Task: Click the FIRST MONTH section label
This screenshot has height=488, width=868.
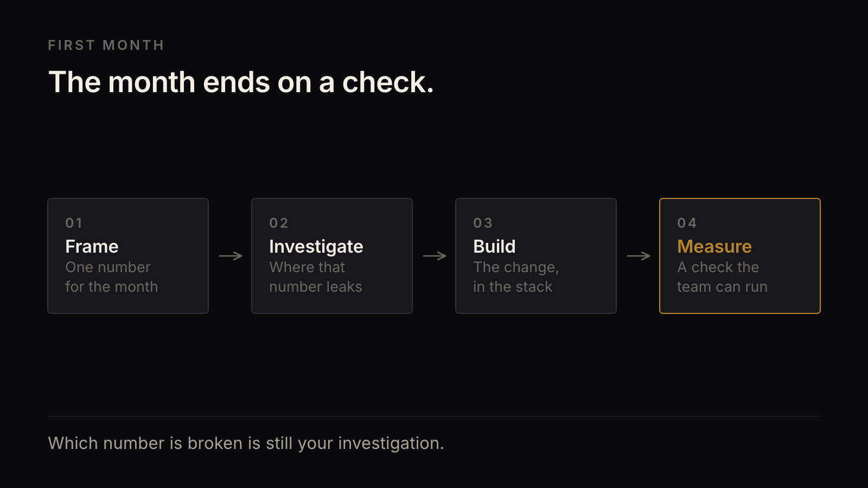Action: 106,45
